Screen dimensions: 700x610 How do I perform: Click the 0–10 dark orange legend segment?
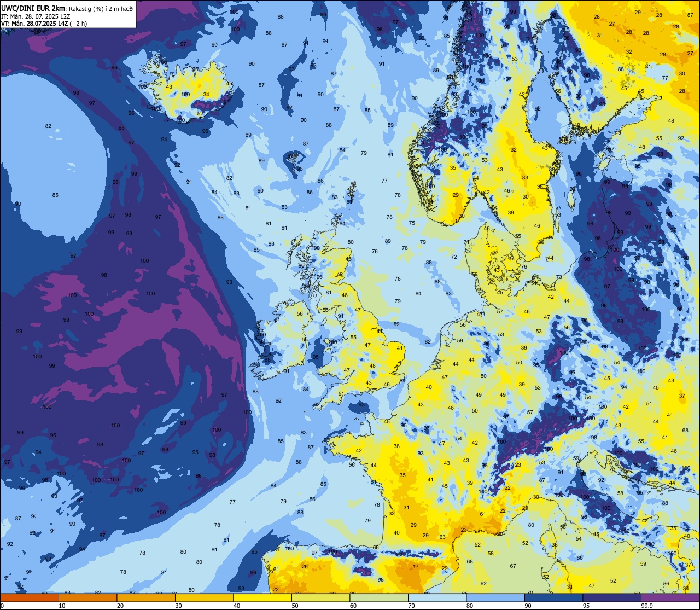(x=30, y=597)
